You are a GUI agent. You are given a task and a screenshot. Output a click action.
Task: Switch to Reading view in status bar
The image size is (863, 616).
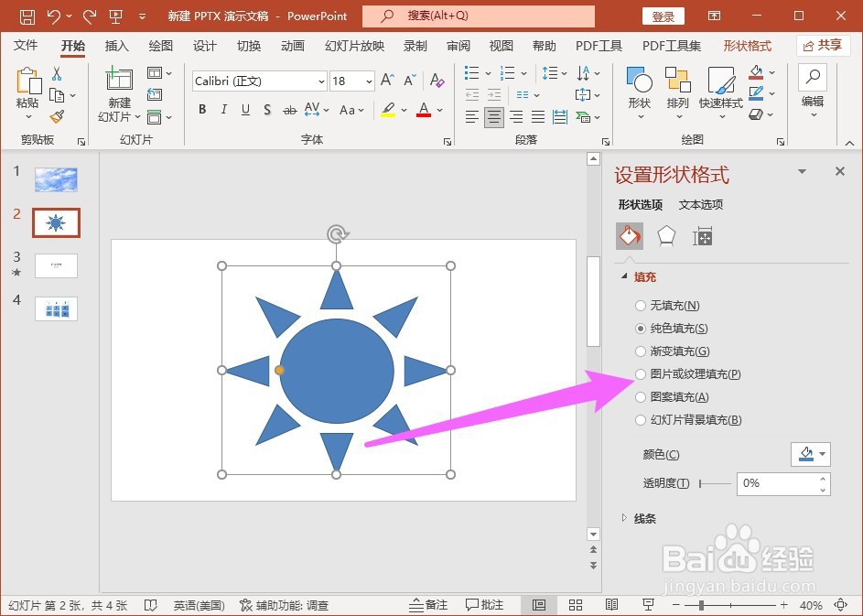611,605
